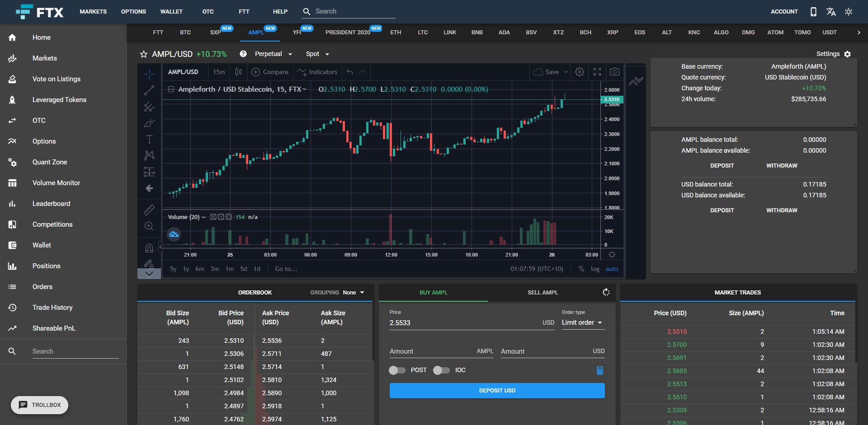The width and height of the screenshot is (868, 425).
Task: Click the top navigation Search field
Action: pyautogui.click(x=349, y=12)
